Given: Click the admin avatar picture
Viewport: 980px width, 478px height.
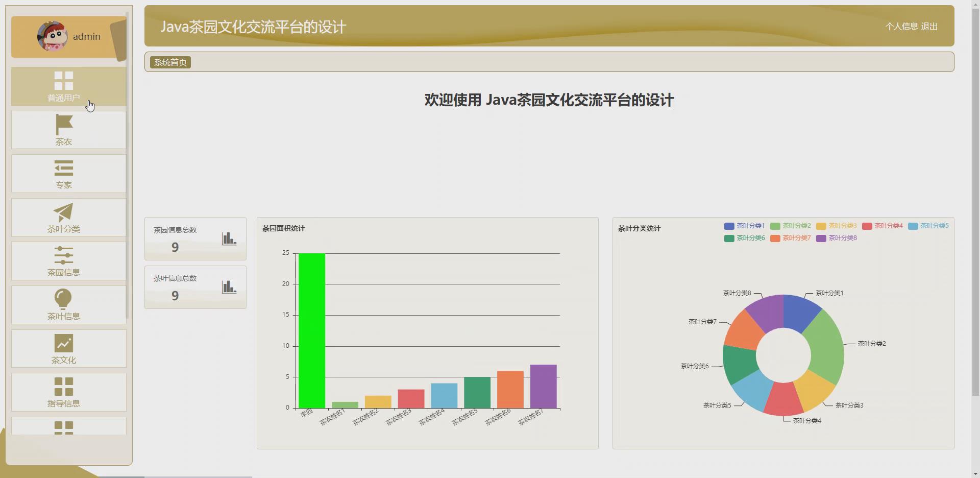Looking at the screenshot, I should [x=52, y=36].
